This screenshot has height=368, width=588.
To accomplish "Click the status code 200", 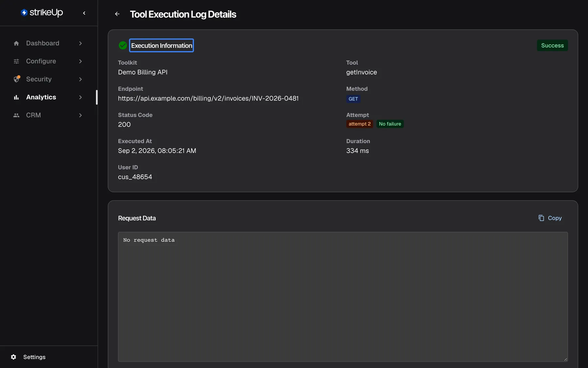I will point(124,125).
